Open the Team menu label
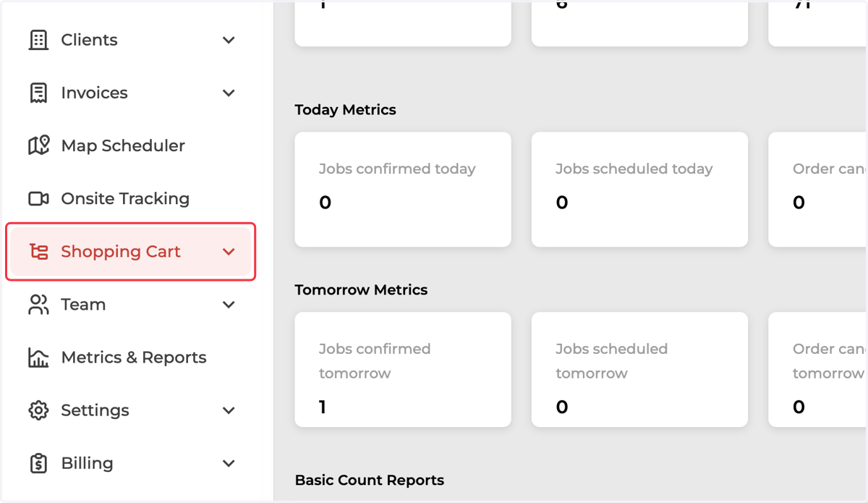 [x=83, y=305]
